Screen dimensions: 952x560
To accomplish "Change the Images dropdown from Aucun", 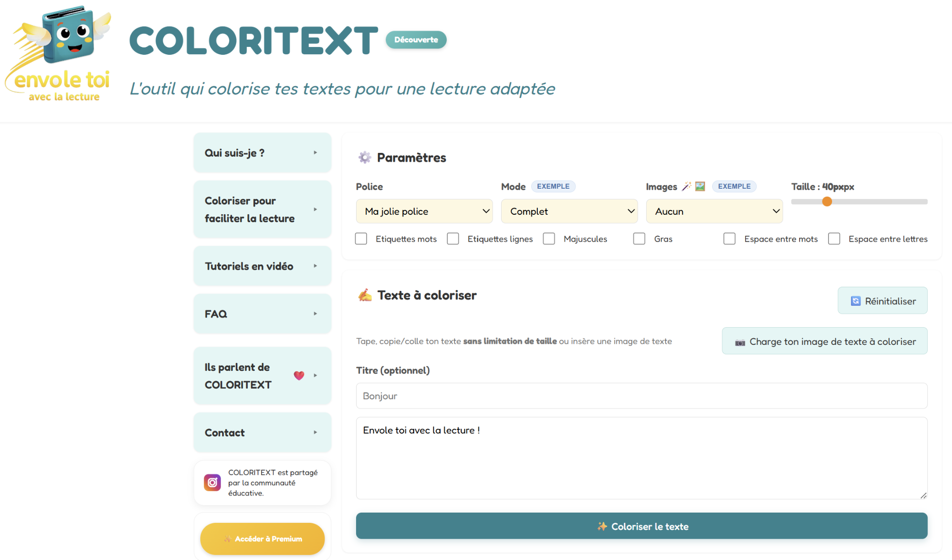I will (714, 211).
